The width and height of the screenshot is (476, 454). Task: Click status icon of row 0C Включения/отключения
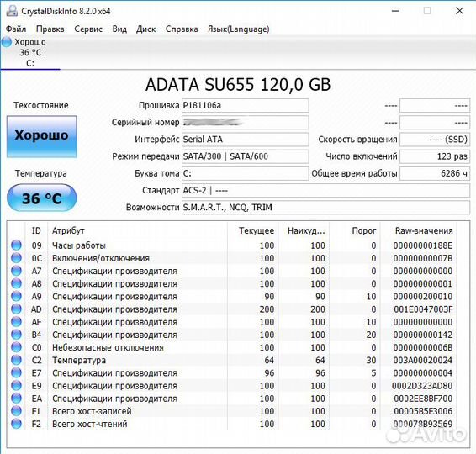point(16,258)
